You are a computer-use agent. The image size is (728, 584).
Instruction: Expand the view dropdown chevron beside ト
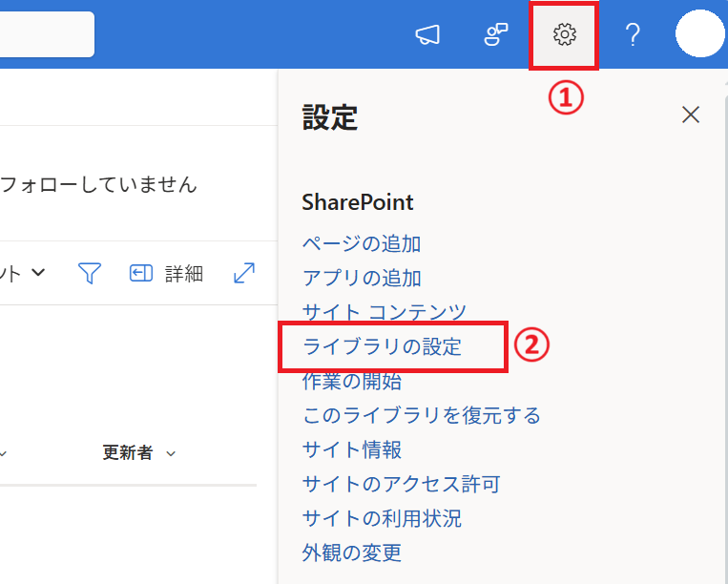pyautogui.click(x=38, y=272)
